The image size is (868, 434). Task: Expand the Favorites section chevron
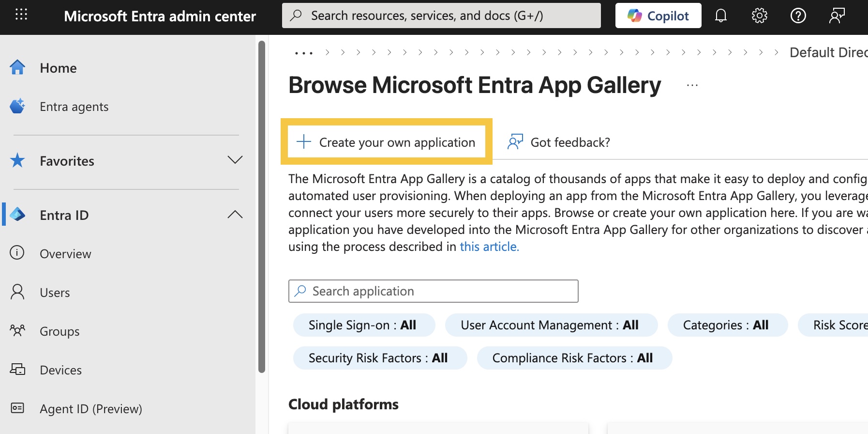[x=235, y=160]
